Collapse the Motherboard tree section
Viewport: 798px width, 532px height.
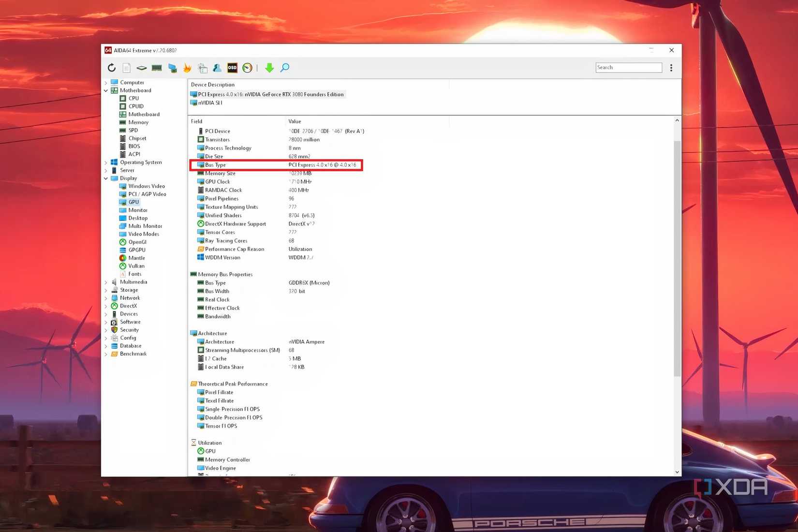point(106,90)
